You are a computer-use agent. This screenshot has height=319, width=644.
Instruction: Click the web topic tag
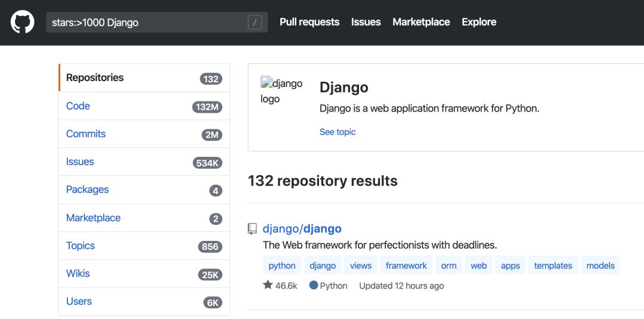click(x=478, y=265)
